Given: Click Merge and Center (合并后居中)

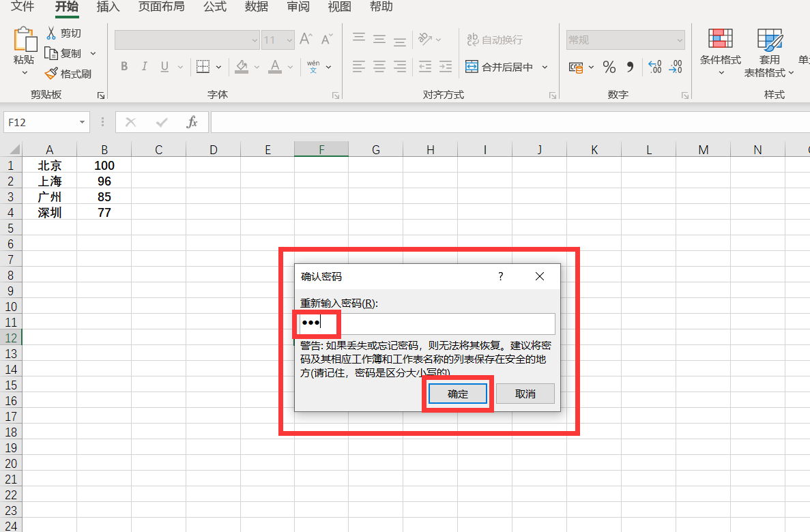Looking at the screenshot, I should (x=499, y=67).
